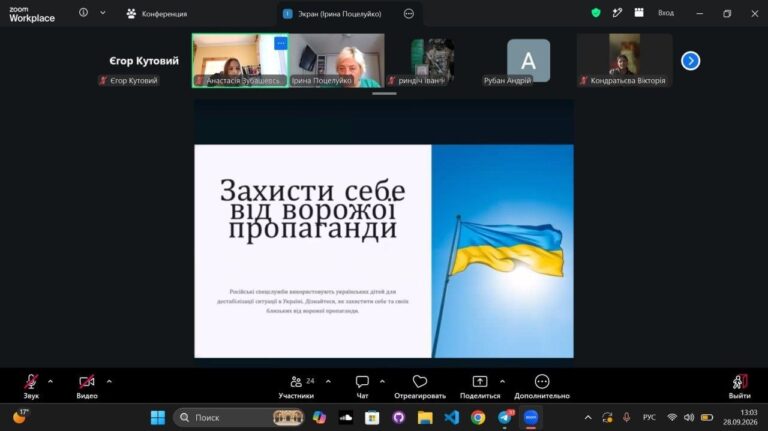Viewport: 768px width, 431px height.
Task: Click the view layout icon in title bar
Action: (639, 13)
